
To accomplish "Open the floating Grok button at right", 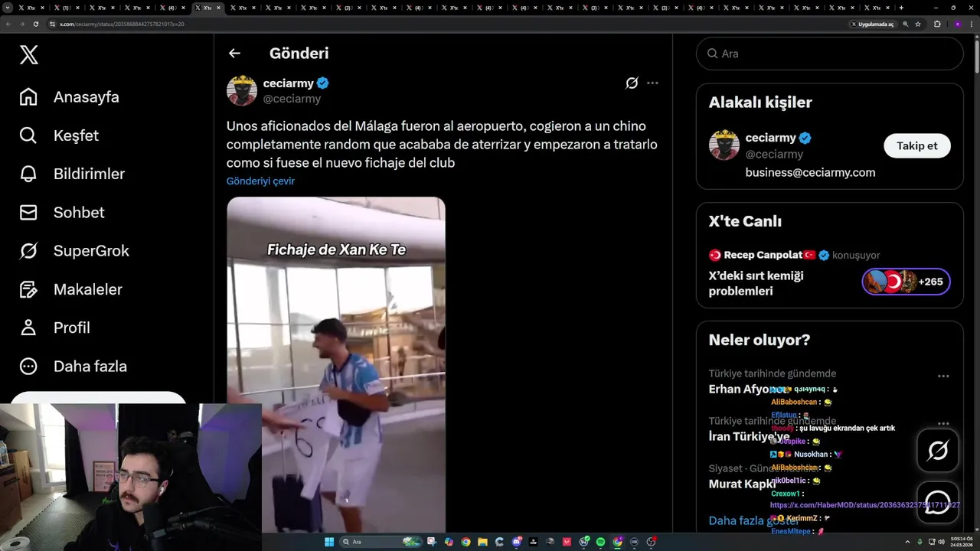I will click(x=938, y=451).
